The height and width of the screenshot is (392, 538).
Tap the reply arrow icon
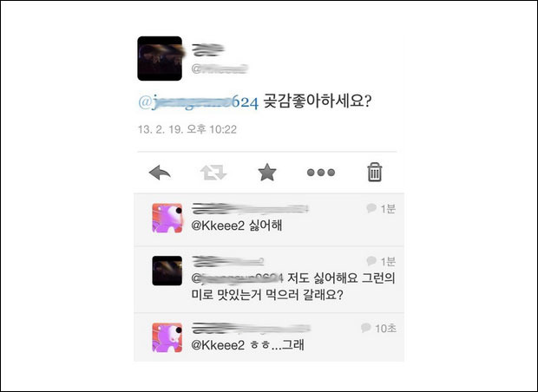(x=160, y=173)
